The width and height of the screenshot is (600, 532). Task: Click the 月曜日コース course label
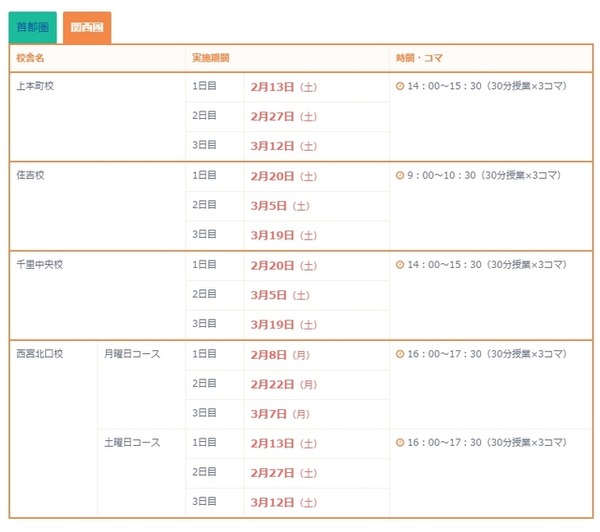point(132,354)
